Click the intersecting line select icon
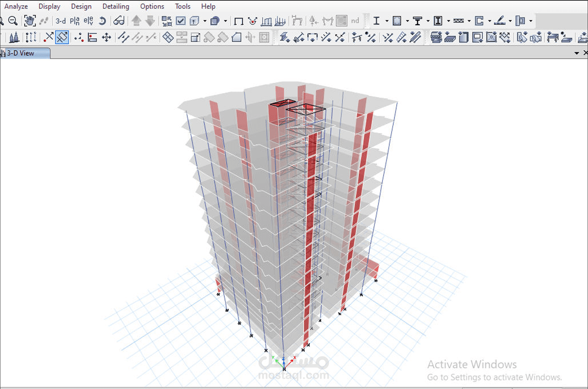This screenshot has width=588, height=389. [x=48, y=37]
